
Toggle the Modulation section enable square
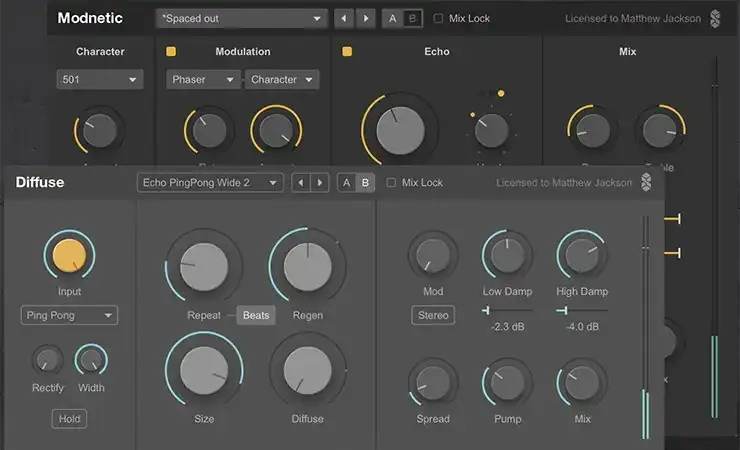coord(171,51)
